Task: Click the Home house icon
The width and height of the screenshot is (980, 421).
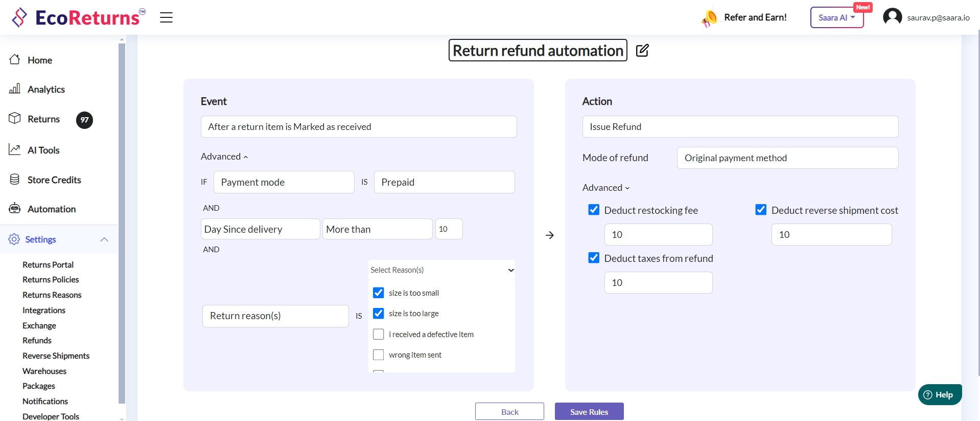Action: tap(15, 60)
